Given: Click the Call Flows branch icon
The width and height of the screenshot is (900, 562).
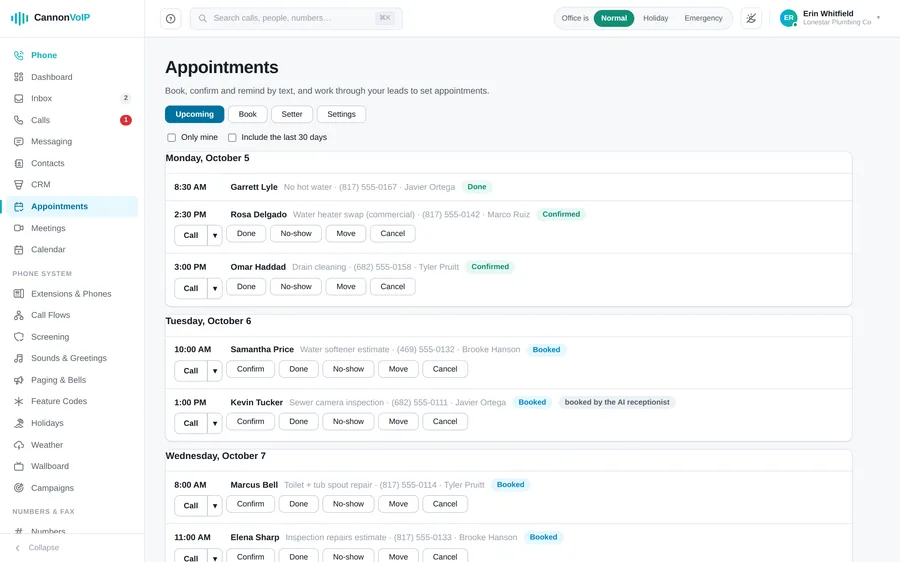Looking at the screenshot, I should coord(19,315).
